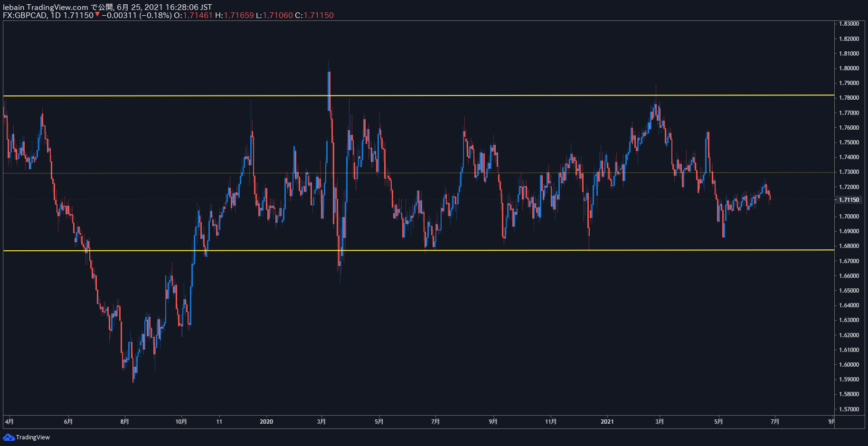Click the 6月 label on time axis
Viewport: 868px width, 446px height.
coord(68,421)
